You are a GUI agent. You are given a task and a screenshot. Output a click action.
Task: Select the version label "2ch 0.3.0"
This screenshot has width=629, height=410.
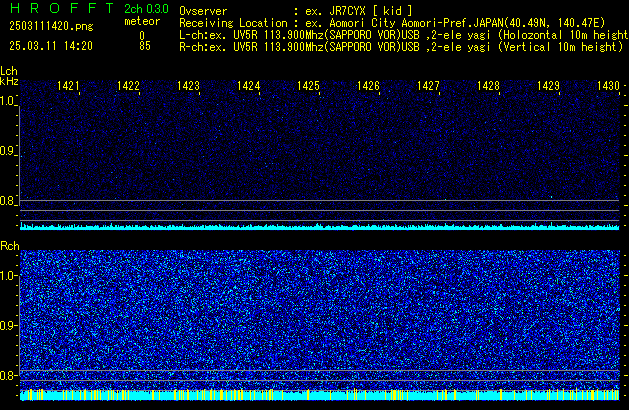(146, 8)
